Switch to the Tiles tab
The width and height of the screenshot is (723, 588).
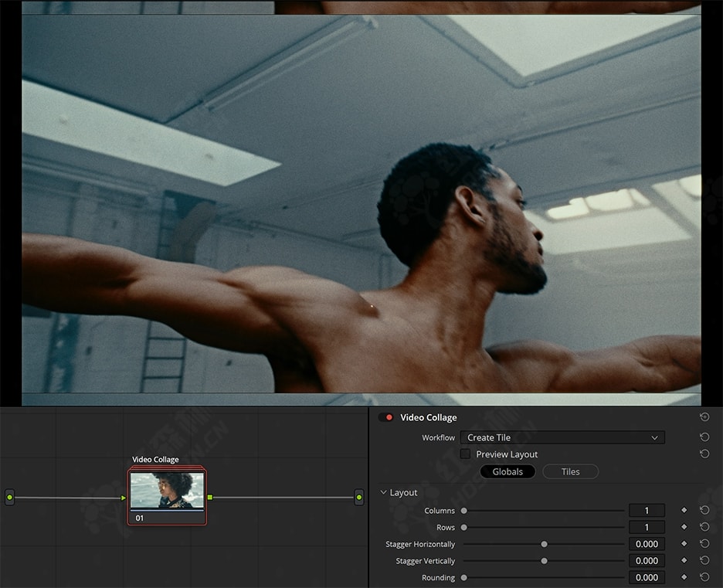click(570, 471)
